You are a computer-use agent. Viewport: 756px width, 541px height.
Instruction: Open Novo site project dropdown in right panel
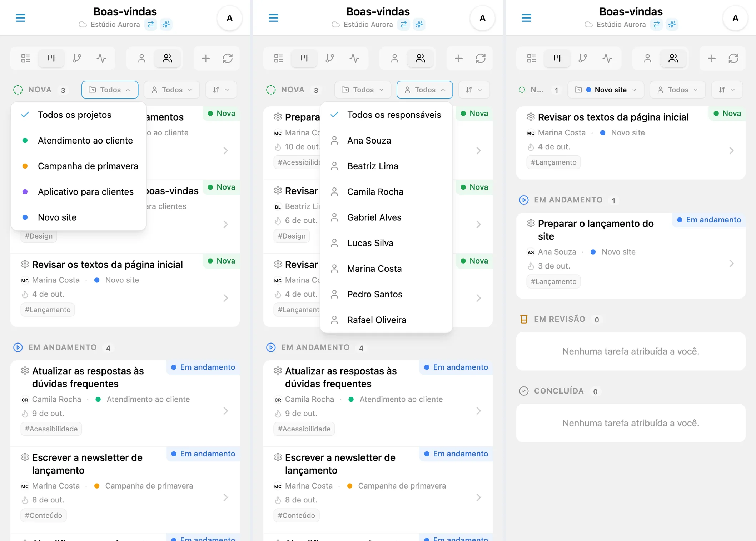pos(605,90)
